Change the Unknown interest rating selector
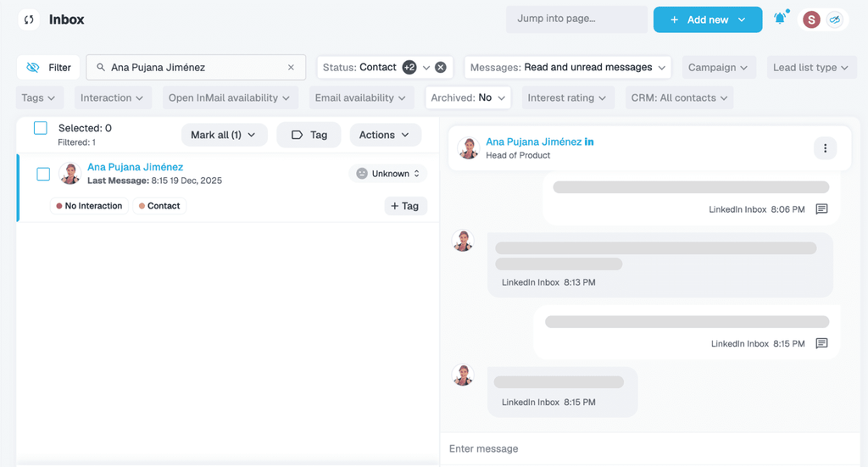This screenshot has height=467, width=868. 387,174
